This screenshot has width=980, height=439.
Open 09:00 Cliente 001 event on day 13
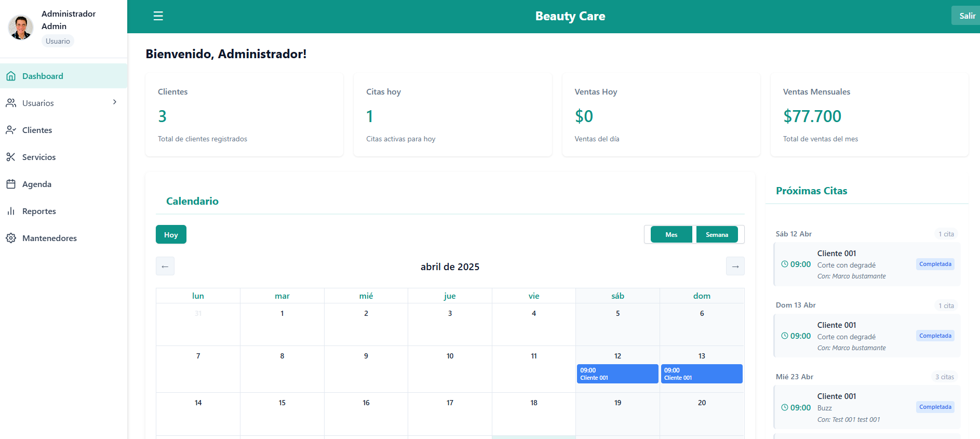702,374
